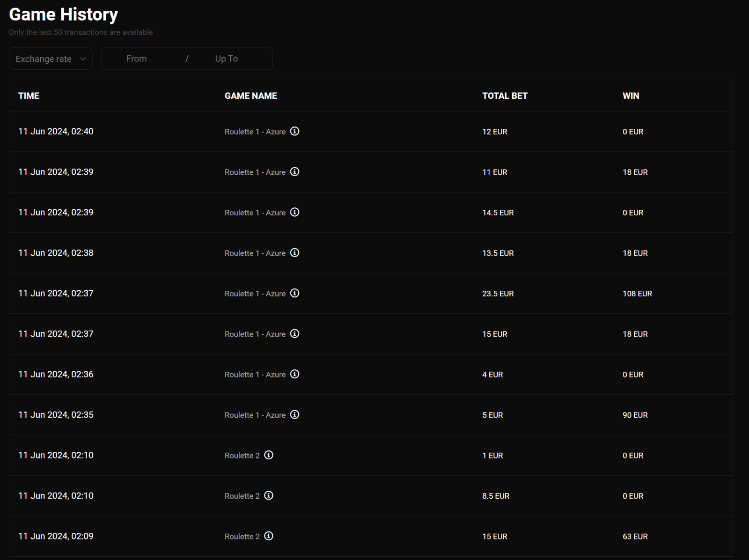The width and height of the screenshot is (749, 560).
Task: Click the 8.5 EUR total bet value
Action: click(x=496, y=496)
